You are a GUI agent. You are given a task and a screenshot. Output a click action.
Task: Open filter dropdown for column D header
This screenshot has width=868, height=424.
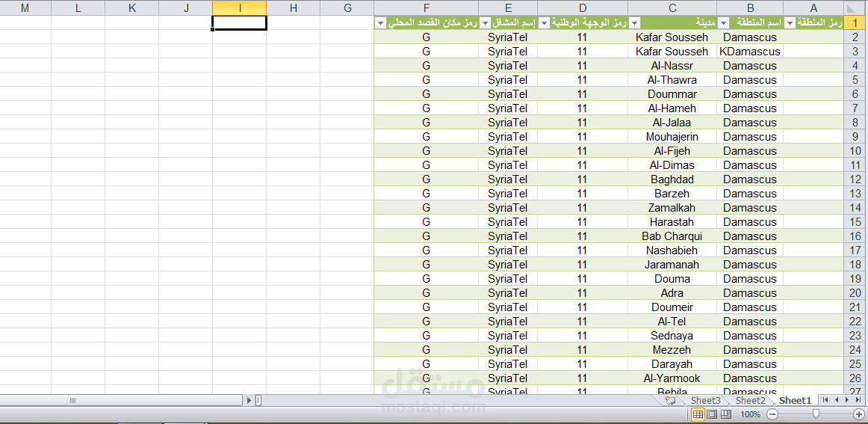pos(545,22)
